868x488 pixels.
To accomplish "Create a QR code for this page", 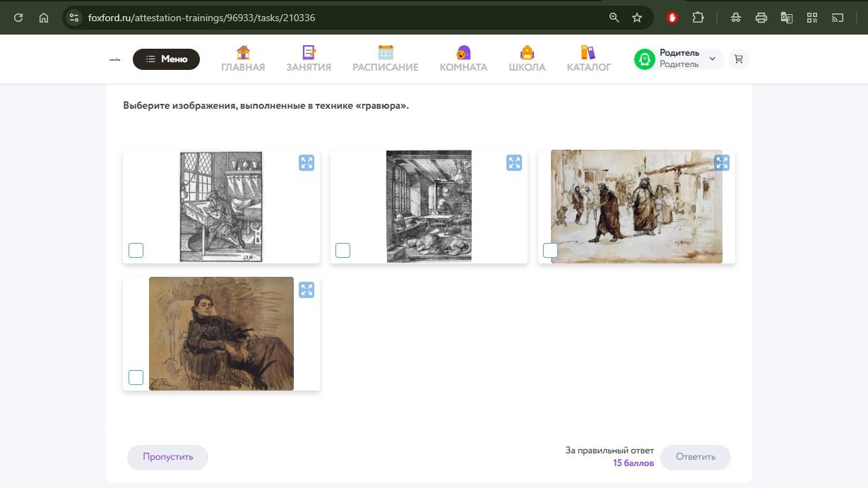I will click(812, 18).
